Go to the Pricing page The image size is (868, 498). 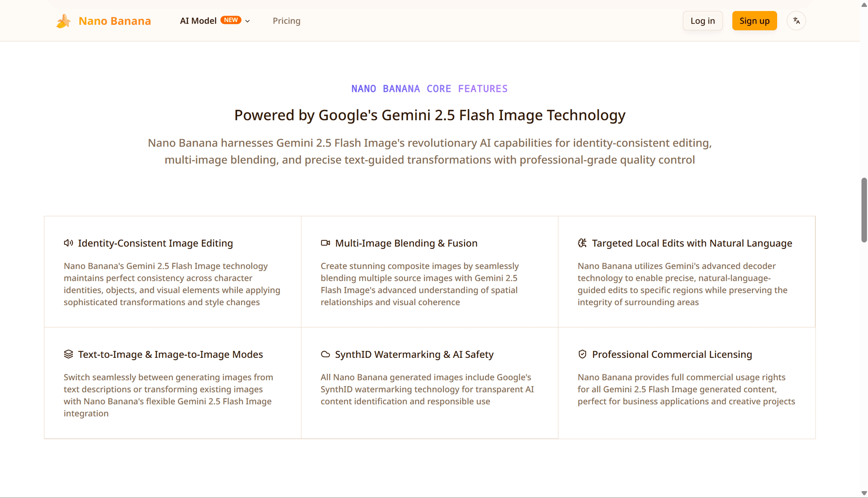tap(286, 21)
